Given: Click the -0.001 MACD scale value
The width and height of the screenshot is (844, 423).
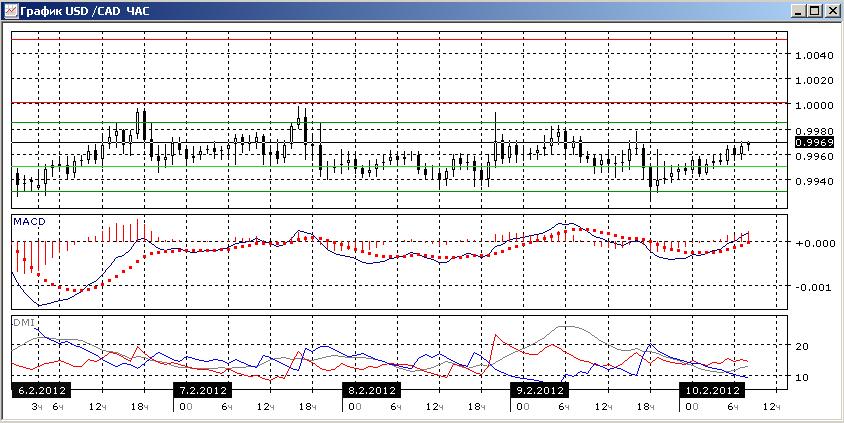Looking at the screenshot, I should click(814, 287).
